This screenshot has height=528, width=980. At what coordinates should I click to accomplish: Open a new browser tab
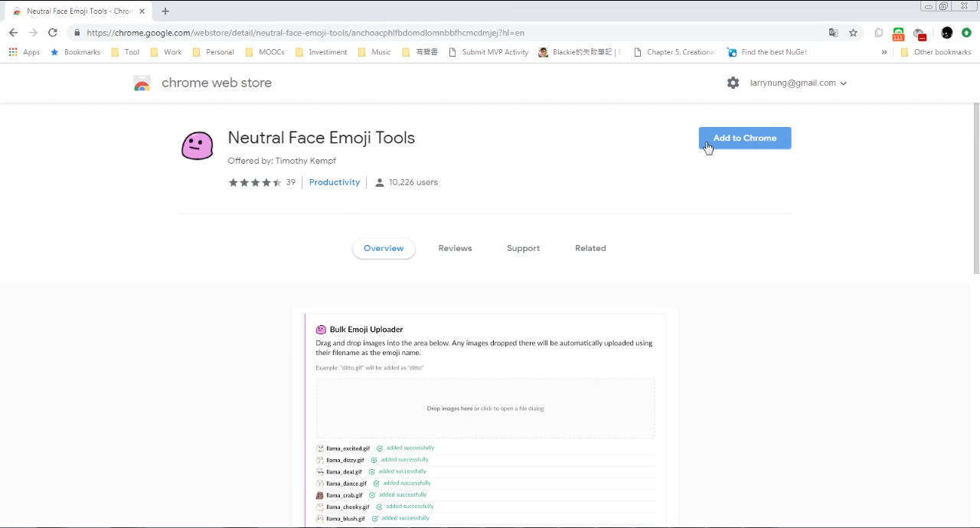pyautogui.click(x=165, y=11)
